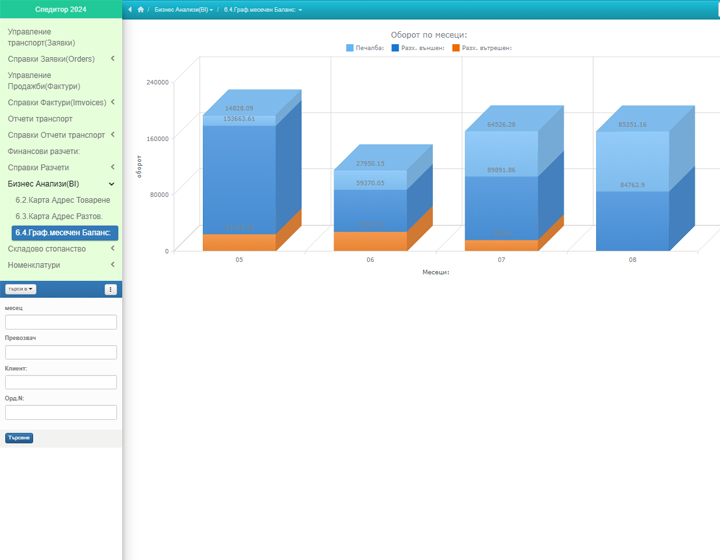The image size is (720, 560).
Task: Open 6.2.Карта Адрес Товарене
Action: pyautogui.click(x=63, y=200)
